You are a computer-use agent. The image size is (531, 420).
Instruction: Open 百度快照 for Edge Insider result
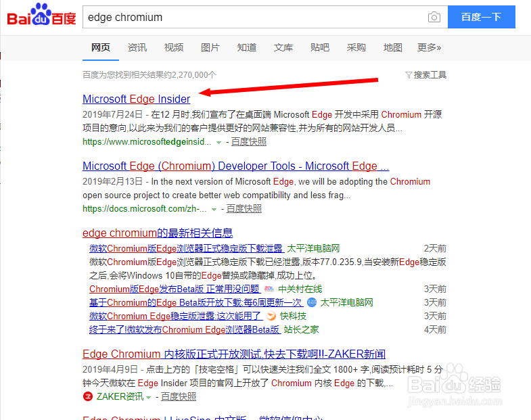click(249, 141)
